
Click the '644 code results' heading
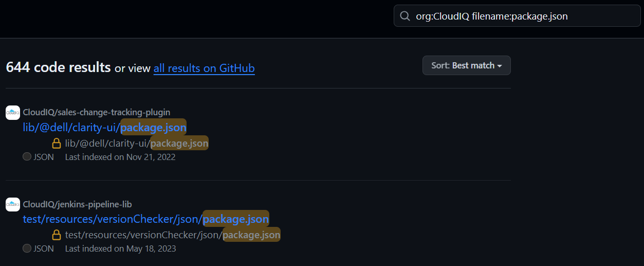(x=58, y=67)
